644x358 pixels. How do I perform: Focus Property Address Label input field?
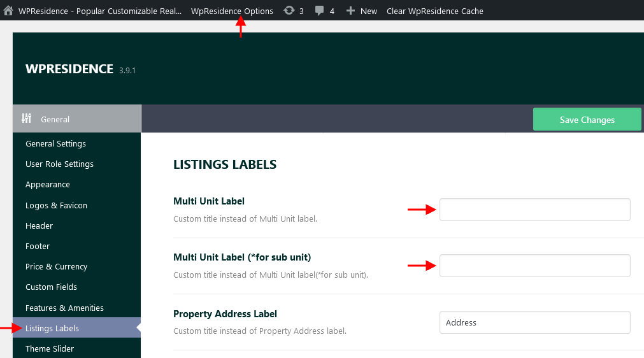point(534,322)
